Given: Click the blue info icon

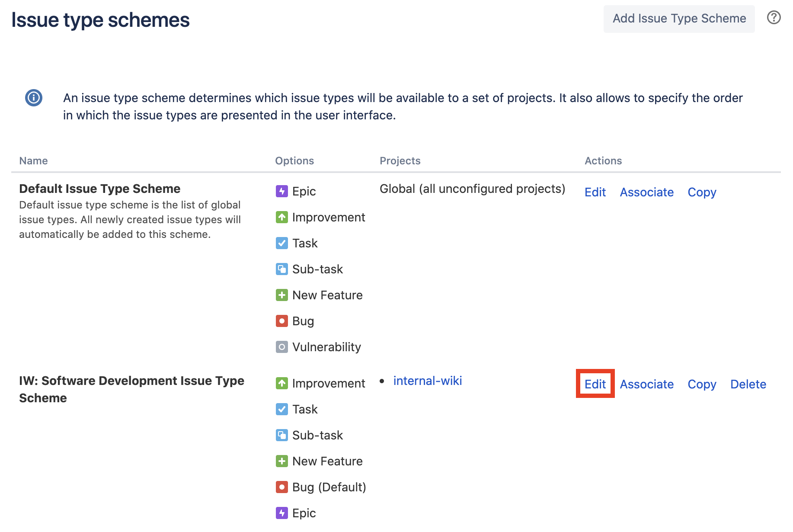Looking at the screenshot, I should coord(34,98).
